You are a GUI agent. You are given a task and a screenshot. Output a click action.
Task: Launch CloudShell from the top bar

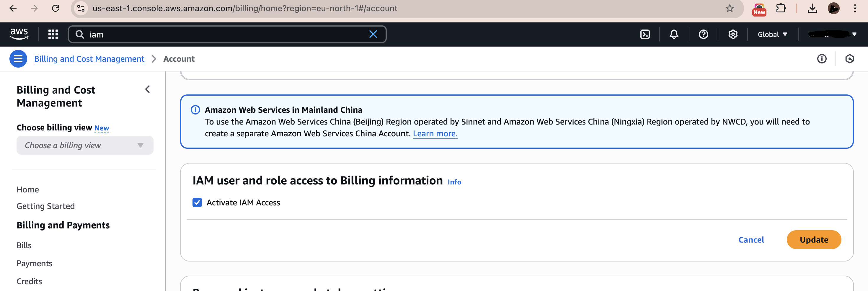(645, 34)
